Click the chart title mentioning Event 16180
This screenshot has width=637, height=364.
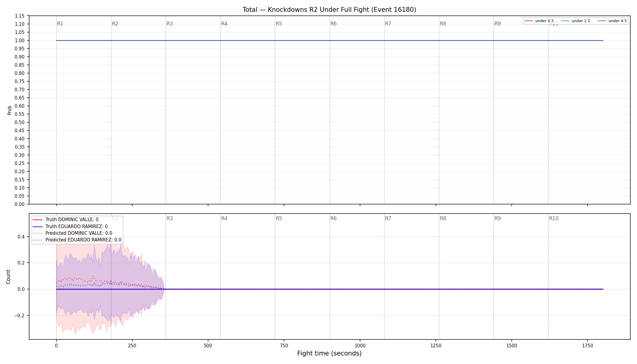tap(329, 10)
